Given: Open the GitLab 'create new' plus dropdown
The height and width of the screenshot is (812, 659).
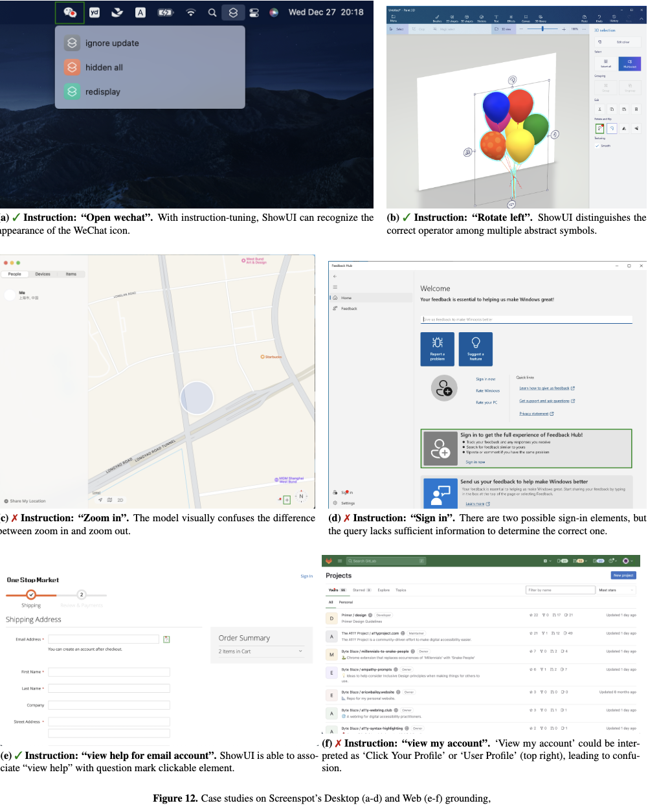Looking at the screenshot, I should pos(548,561).
